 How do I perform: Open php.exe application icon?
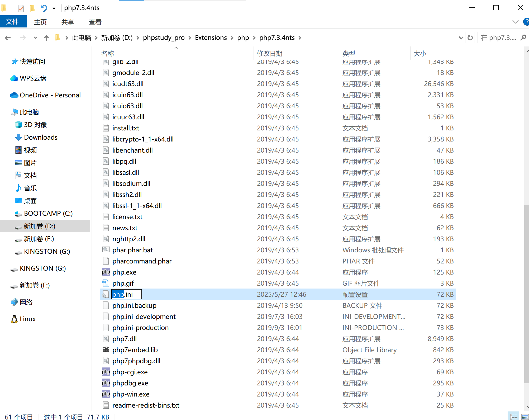coord(106,272)
